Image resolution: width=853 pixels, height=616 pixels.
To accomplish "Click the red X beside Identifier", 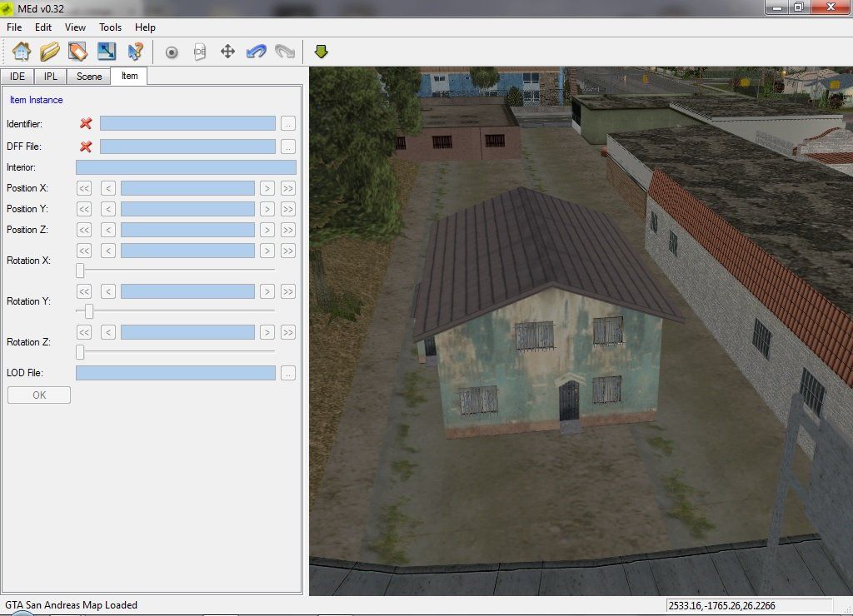I will click(x=86, y=123).
